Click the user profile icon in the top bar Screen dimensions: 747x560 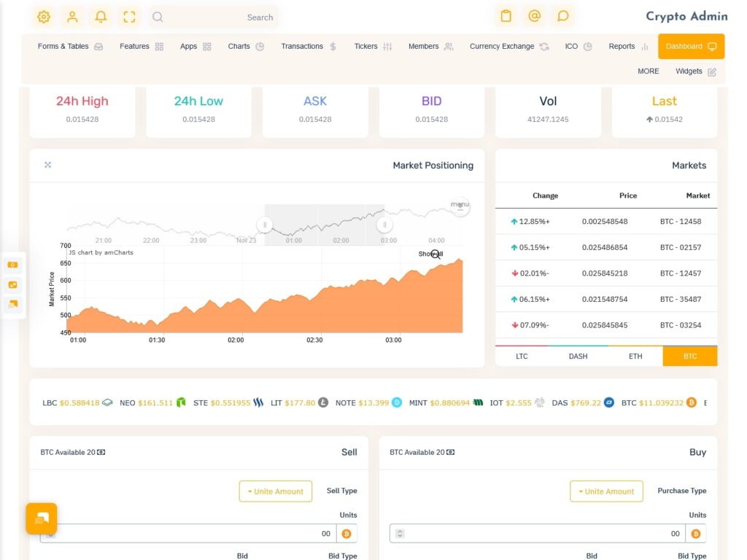[72, 17]
